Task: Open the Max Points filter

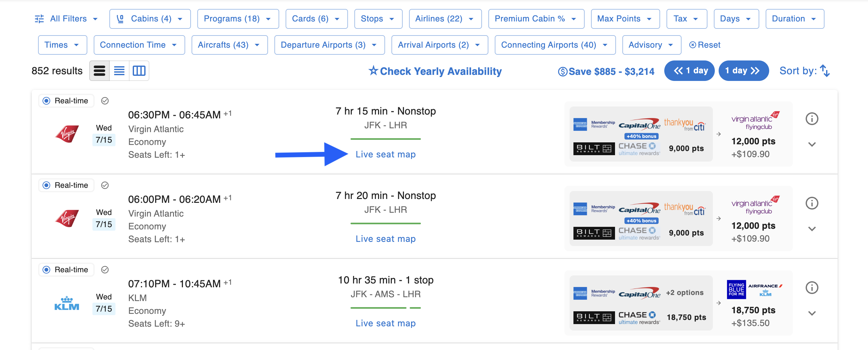Action: click(625, 19)
